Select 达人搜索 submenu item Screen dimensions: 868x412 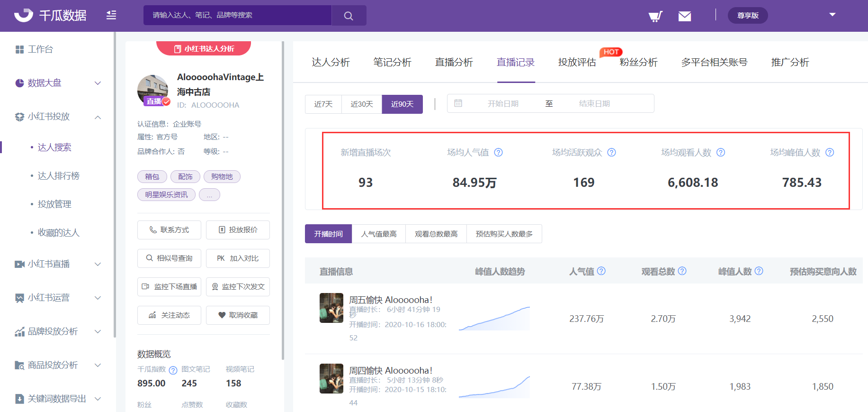[x=54, y=147]
